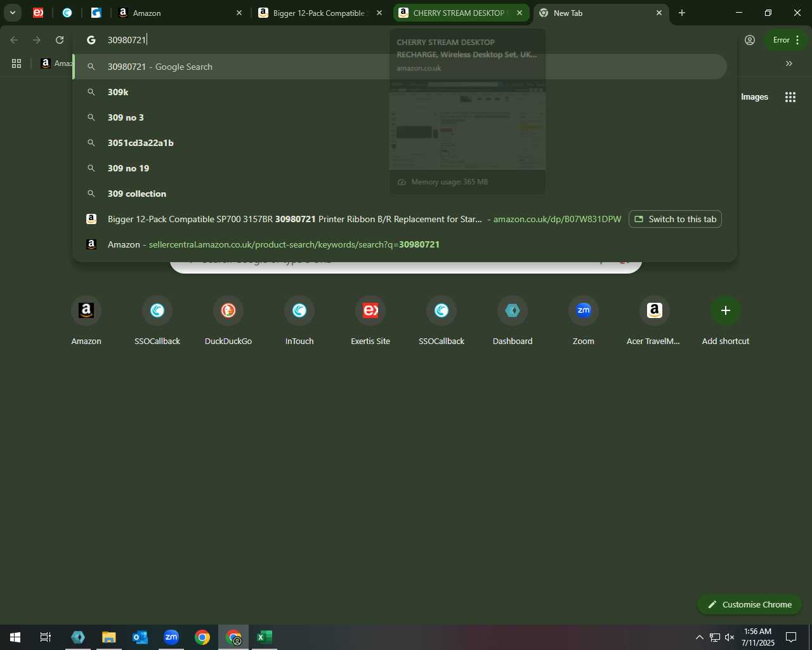Click the Error menu button

[x=785, y=40]
